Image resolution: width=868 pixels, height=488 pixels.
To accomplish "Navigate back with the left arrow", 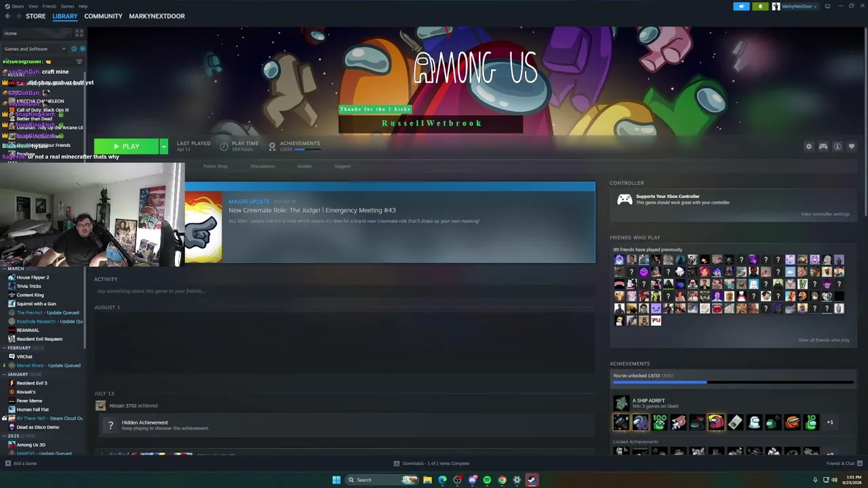I will click(7, 16).
